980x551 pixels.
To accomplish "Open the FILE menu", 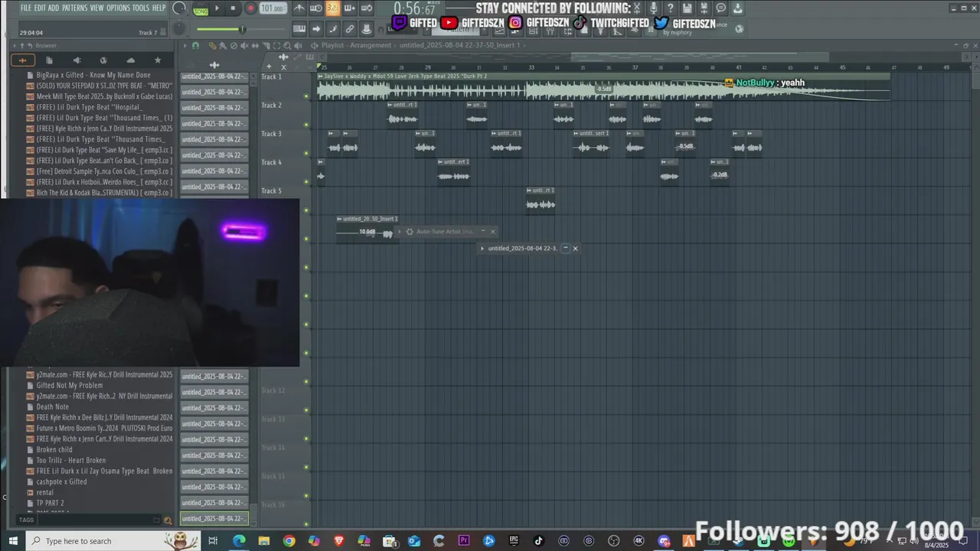I will [x=25, y=8].
